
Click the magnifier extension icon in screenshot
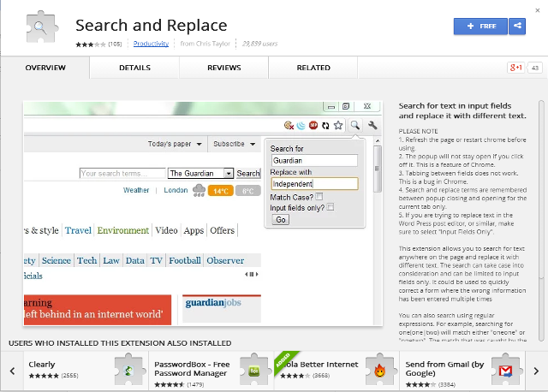[355, 125]
